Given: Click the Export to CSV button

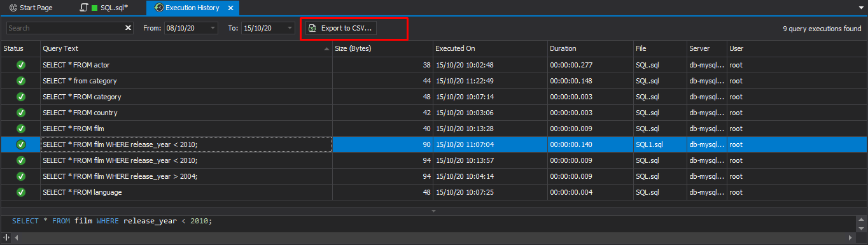Looking at the screenshot, I should [x=341, y=28].
